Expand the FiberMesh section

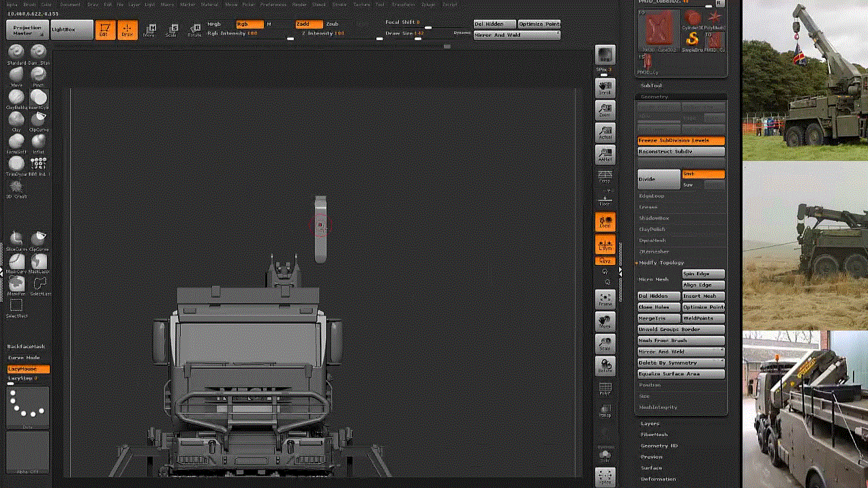coord(654,434)
